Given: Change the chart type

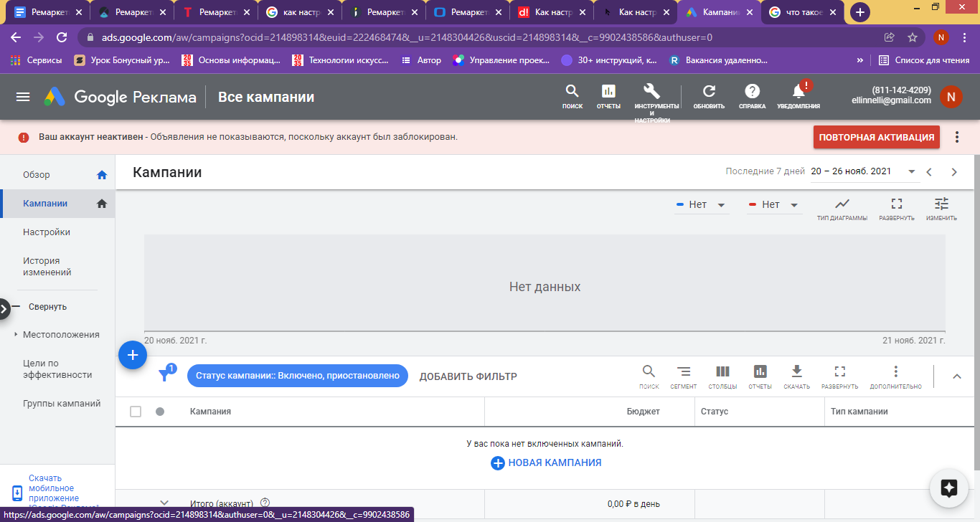Looking at the screenshot, I should 842,209.
